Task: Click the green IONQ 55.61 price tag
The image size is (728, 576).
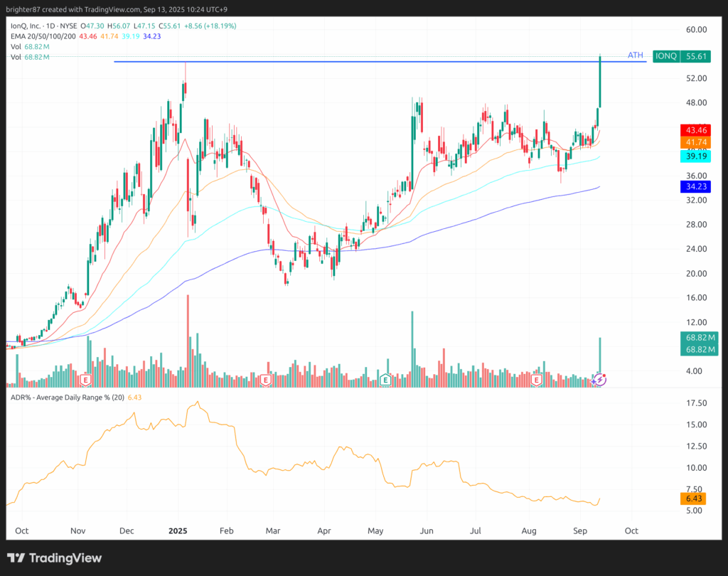Action: point(682,56)
